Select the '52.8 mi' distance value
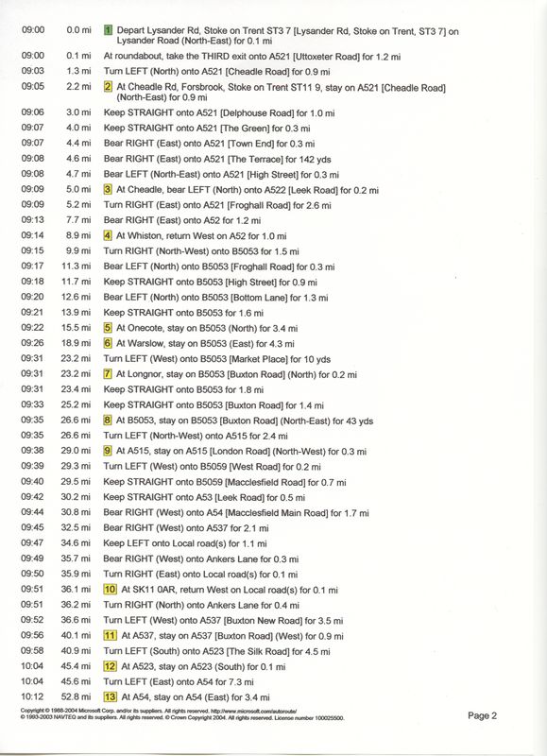This screenshot has width=547, height=756. click(x=76, y=696)
